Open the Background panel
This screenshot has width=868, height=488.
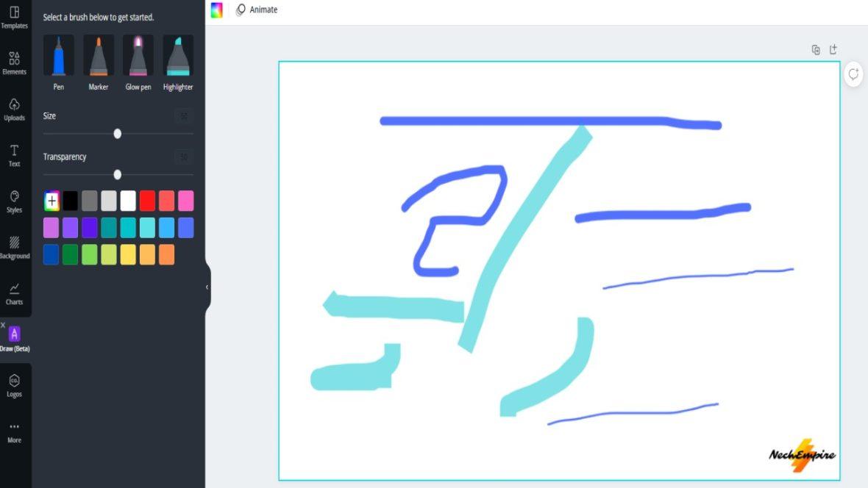tap(15, 247)
